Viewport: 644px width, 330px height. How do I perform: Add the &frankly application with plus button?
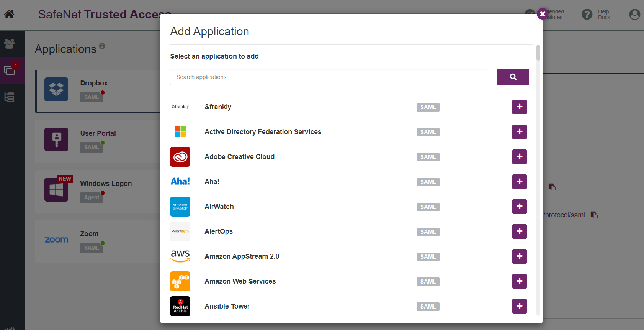pyautogui.click(x=519, y=107)
